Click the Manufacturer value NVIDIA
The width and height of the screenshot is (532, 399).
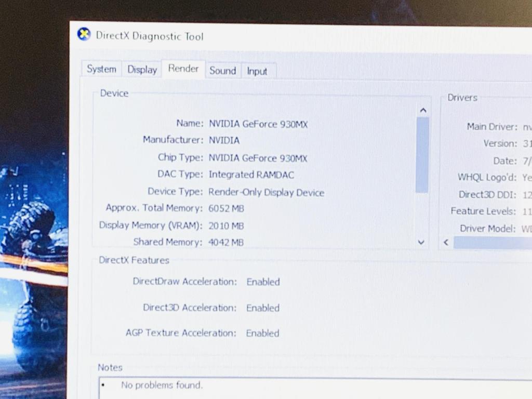(224, 140)
